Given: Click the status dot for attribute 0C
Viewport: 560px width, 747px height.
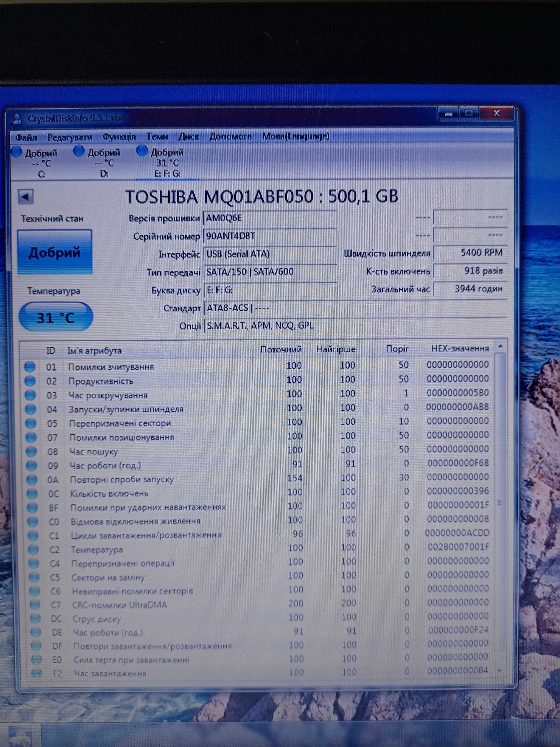Looking at the screenshot, I should (32, 494).
